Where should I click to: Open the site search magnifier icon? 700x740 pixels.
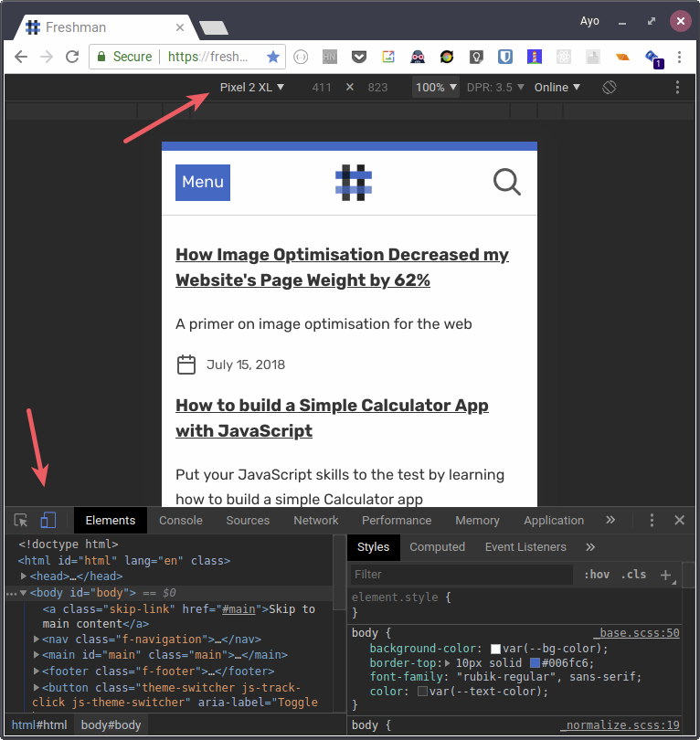507,182
